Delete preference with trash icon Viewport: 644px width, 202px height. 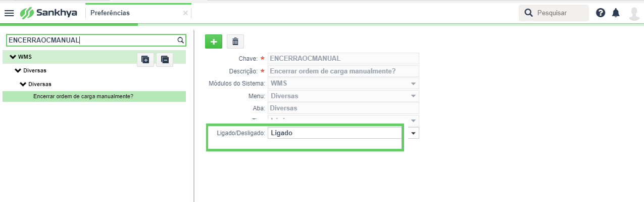(235, 42)
